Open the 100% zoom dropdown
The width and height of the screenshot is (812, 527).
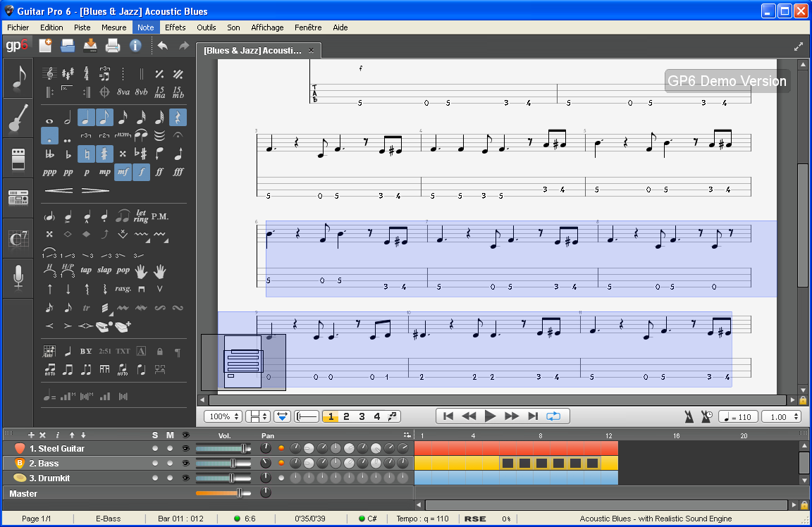coord(223,416)
